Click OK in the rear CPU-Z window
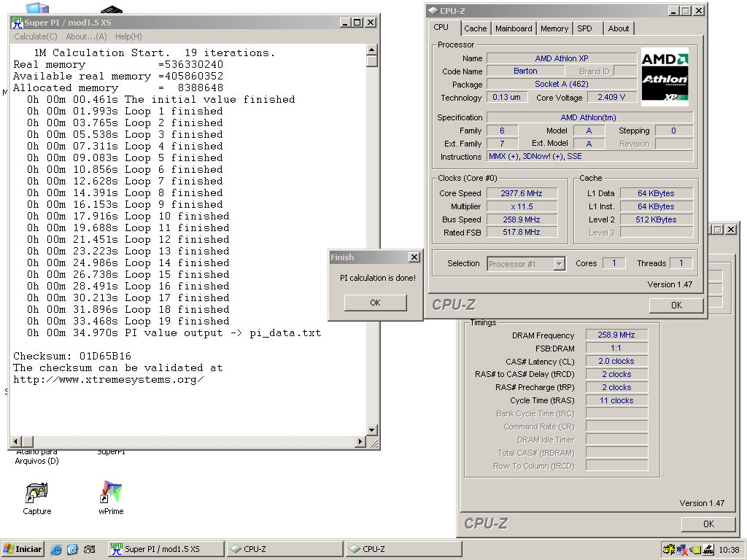This screenshot has width=747, height=560. tap(709, 524)
